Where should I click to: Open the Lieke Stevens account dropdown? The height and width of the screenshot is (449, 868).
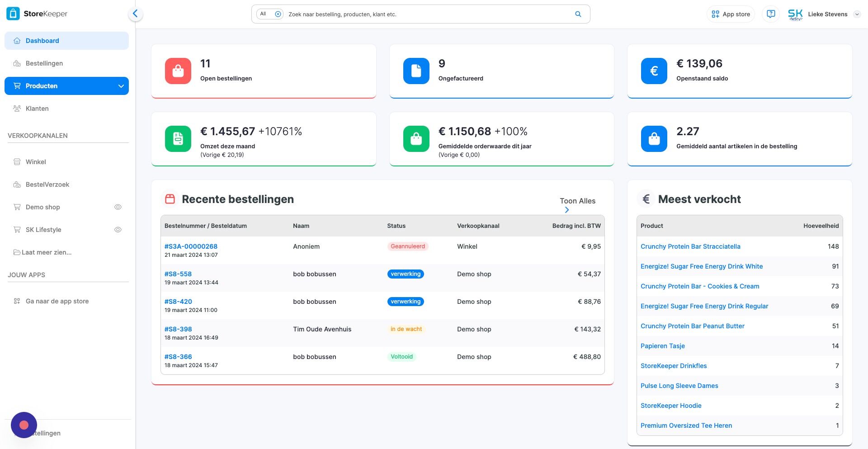pos(857,14)
